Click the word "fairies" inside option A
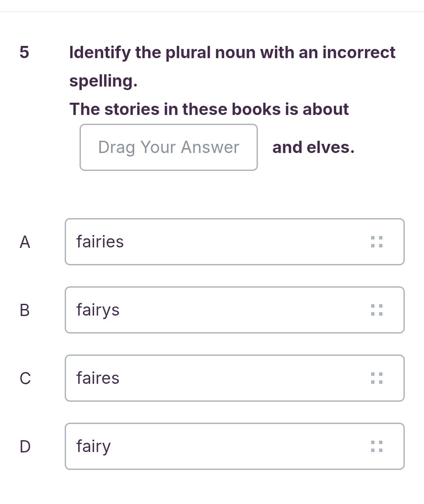Image resolution: width=424 pixels, height=504 pixels. point(100,242)
